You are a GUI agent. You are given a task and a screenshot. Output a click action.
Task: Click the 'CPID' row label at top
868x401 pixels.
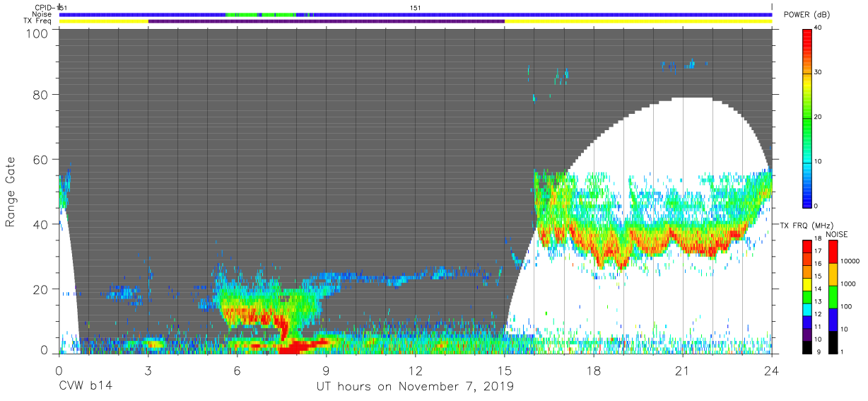44,7
